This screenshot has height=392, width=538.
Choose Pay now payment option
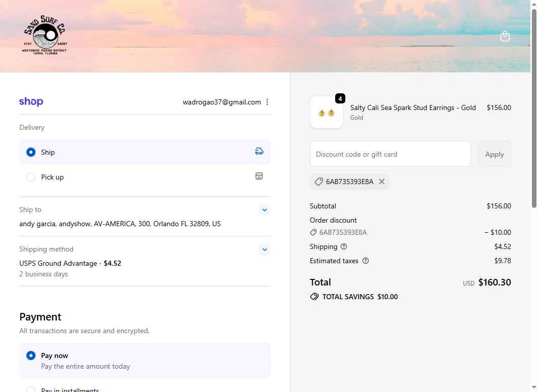click(31, 355)
